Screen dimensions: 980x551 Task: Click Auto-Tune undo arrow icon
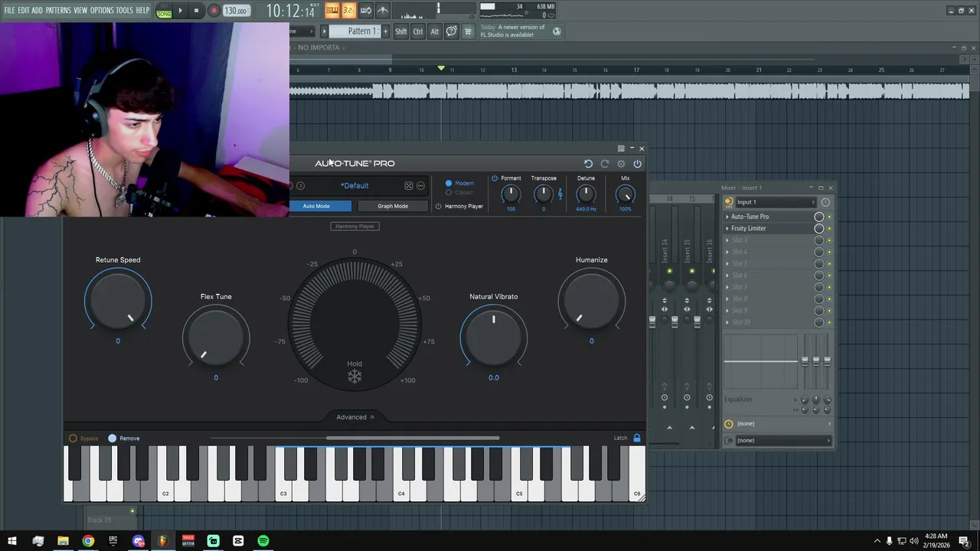coord(588,164)
